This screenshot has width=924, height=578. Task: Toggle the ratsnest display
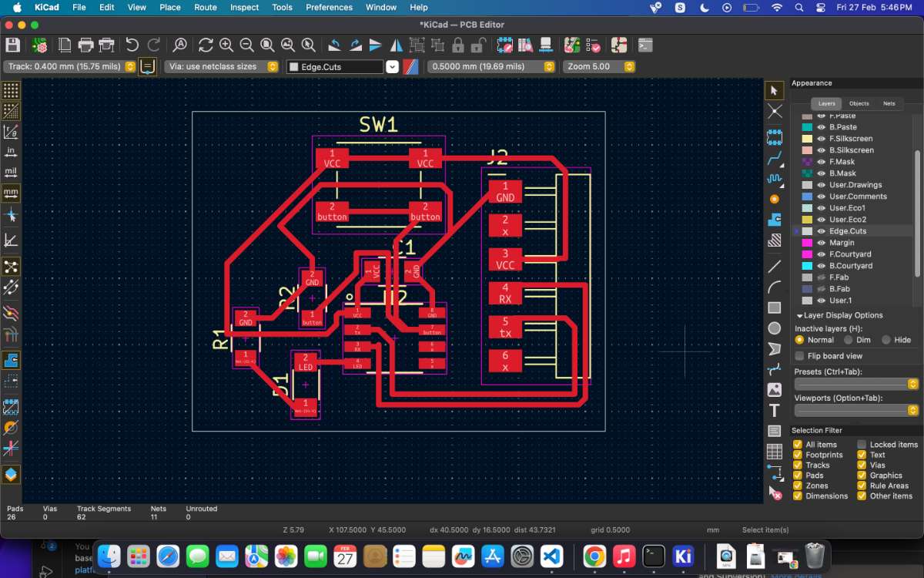(x=11, y=267)
